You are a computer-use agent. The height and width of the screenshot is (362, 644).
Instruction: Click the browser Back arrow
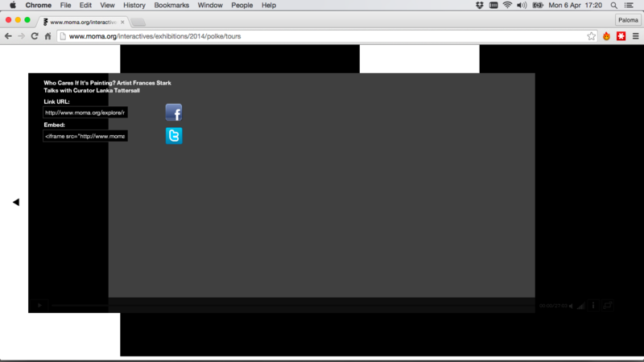point(8,36)
